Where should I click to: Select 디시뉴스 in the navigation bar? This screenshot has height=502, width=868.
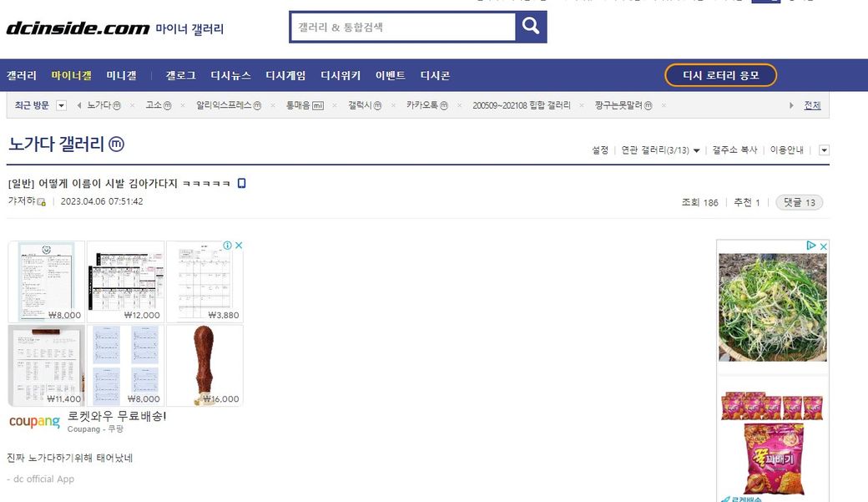pyautogui.click(x=230, y=75)
